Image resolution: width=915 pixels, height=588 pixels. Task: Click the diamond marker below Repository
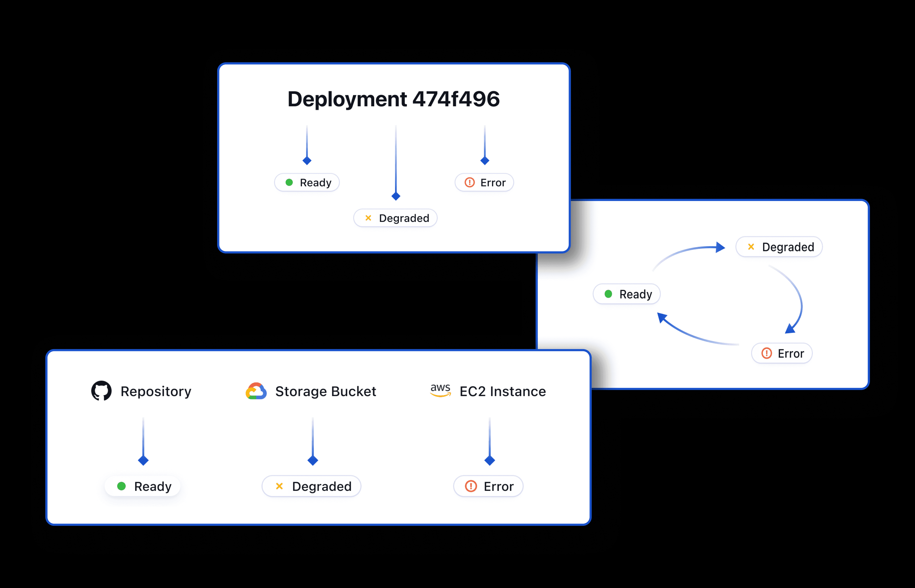[x=143, y=460]
